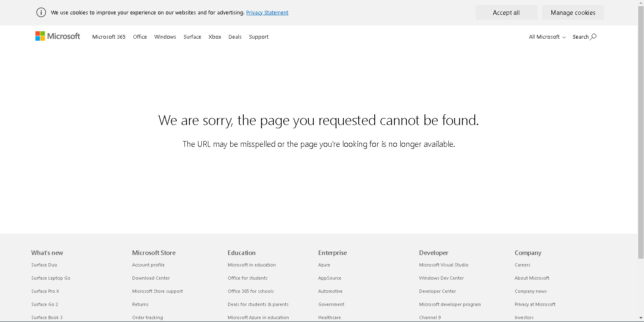Open the Search magnifier
The image size is (644, 322).
pos(593,37)
